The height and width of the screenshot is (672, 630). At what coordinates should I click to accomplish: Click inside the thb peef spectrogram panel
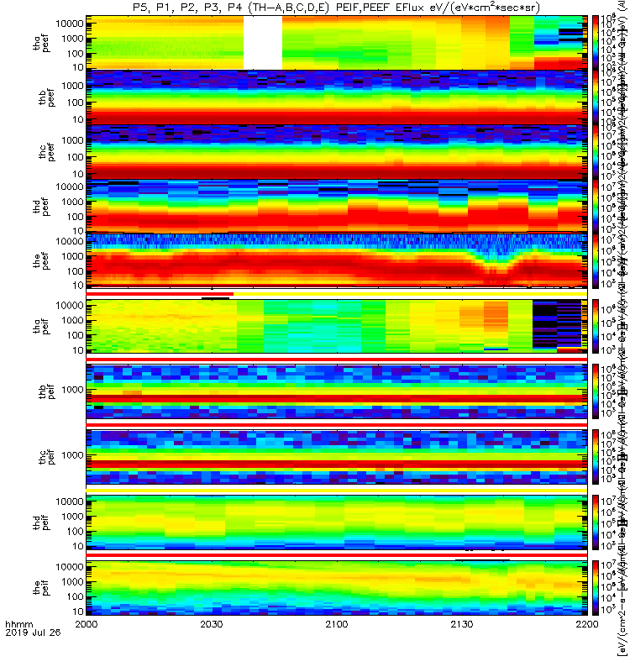coord(337,97)
